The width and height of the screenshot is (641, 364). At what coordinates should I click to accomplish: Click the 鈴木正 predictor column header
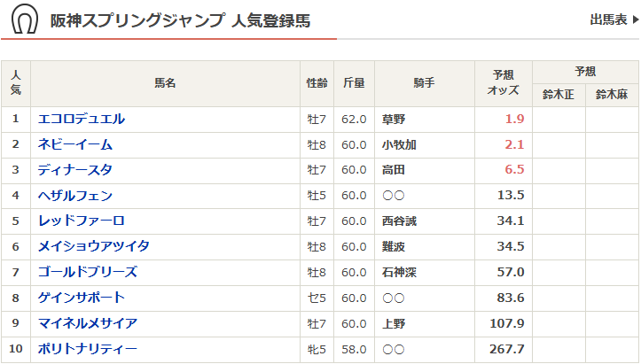point(559,95)
